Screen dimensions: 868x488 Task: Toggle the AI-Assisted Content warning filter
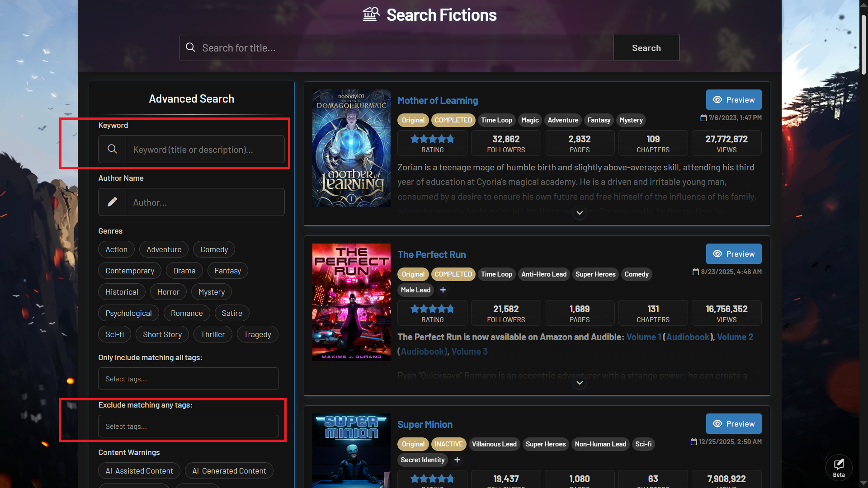(139, 471)
